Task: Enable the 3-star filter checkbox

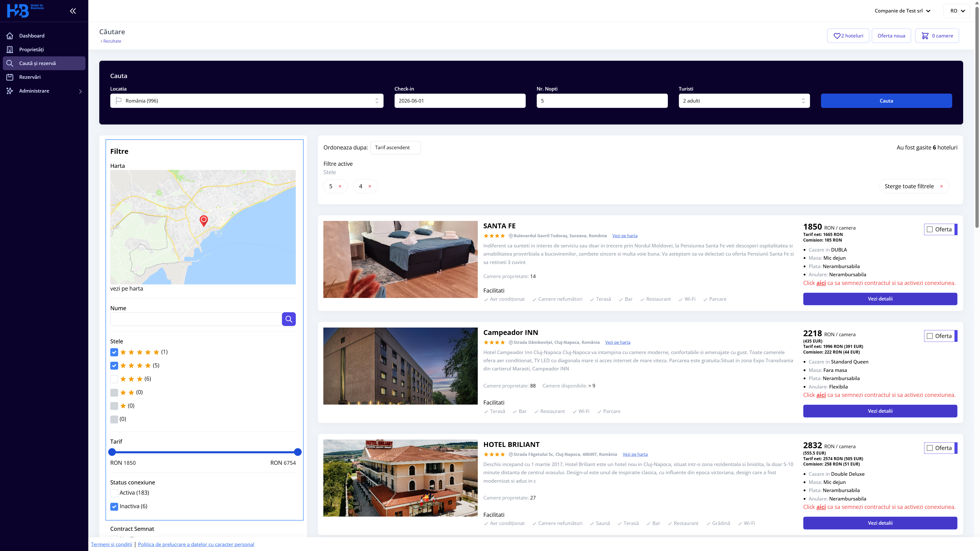Action: [x=114, y=379]
